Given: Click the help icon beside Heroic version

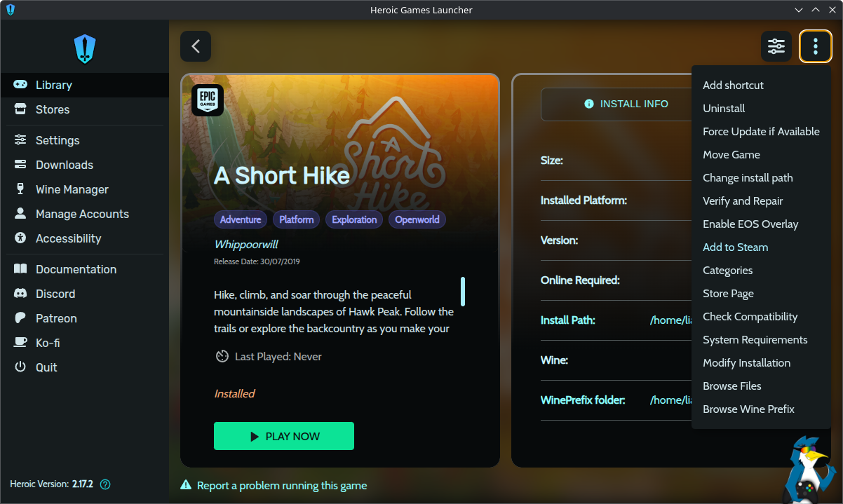Looking at the screenshot, I should tap(106, 484).
